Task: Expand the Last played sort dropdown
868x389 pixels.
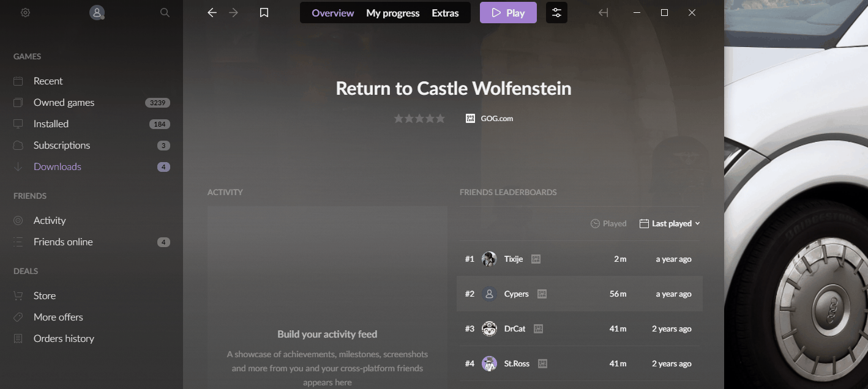Action: 670,223
